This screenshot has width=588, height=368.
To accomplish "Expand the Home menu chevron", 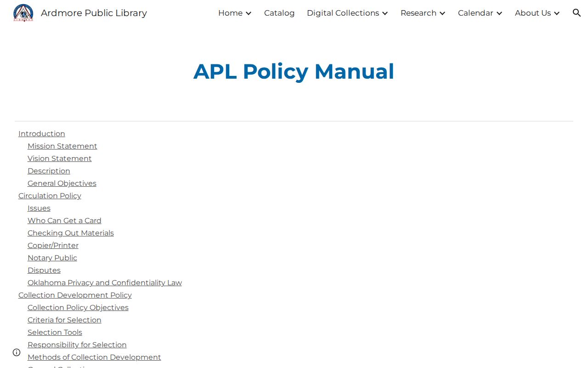I will click(x=249, y=13).
